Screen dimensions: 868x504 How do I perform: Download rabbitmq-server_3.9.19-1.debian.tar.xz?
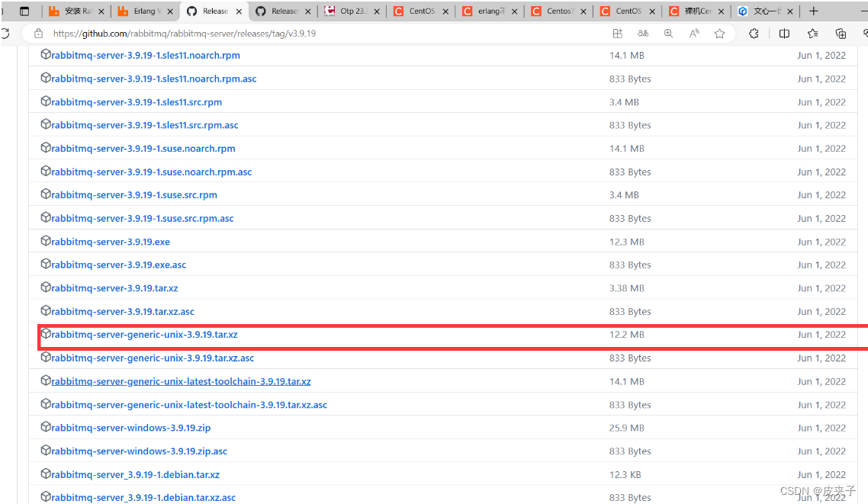pyautogui.click(x=136, y=475)
